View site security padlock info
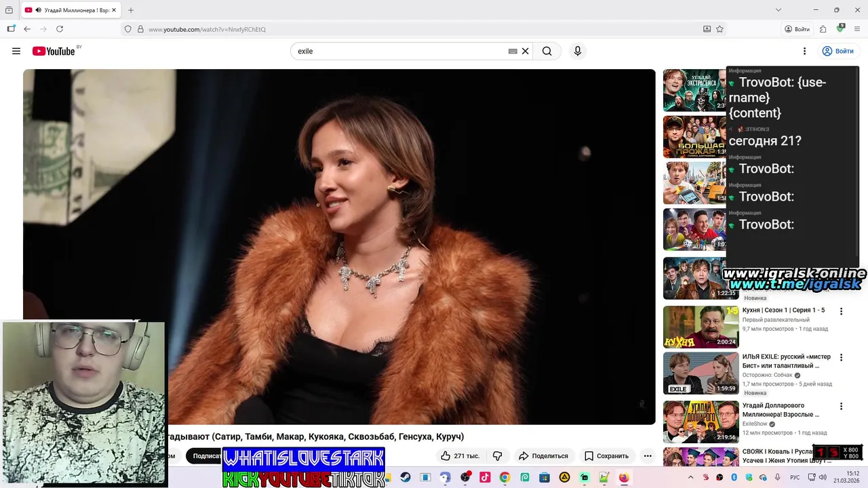Image resolution: width=868 pixels, height=488 pixels. click(140, 29)
